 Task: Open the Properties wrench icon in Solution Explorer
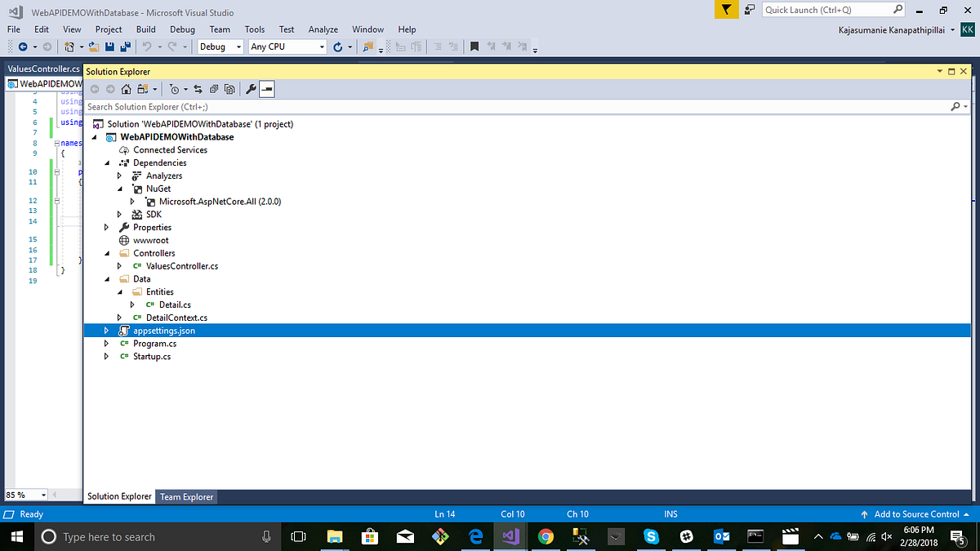250,88
